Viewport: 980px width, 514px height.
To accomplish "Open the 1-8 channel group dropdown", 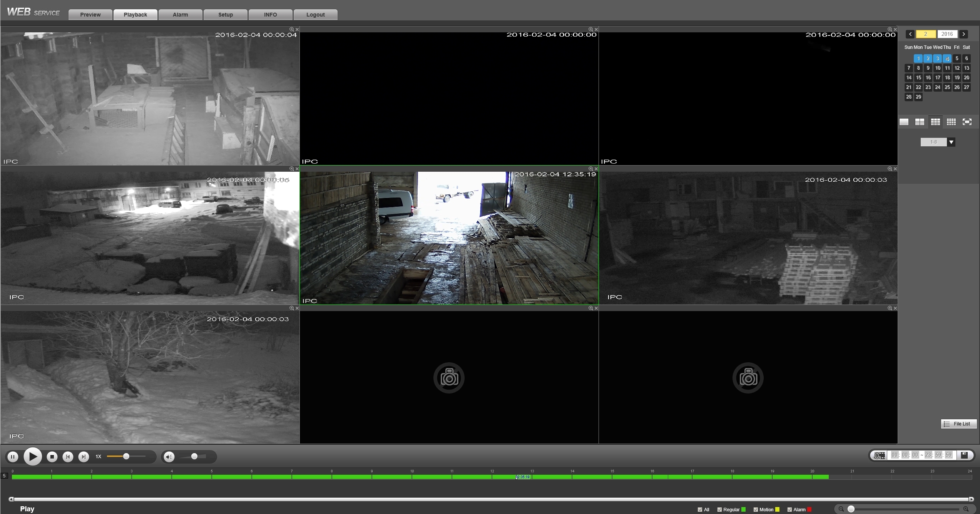I will pyautogui.click(x=951, y=142).
